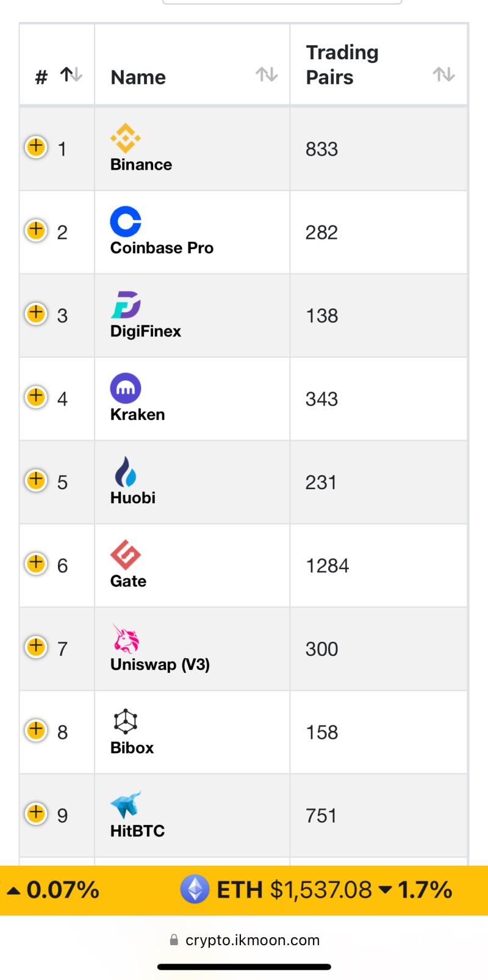This screenshot has height=980, width=488.
Task: Click the Uniswap unicorn logo
Action: [x=126, y=638]
